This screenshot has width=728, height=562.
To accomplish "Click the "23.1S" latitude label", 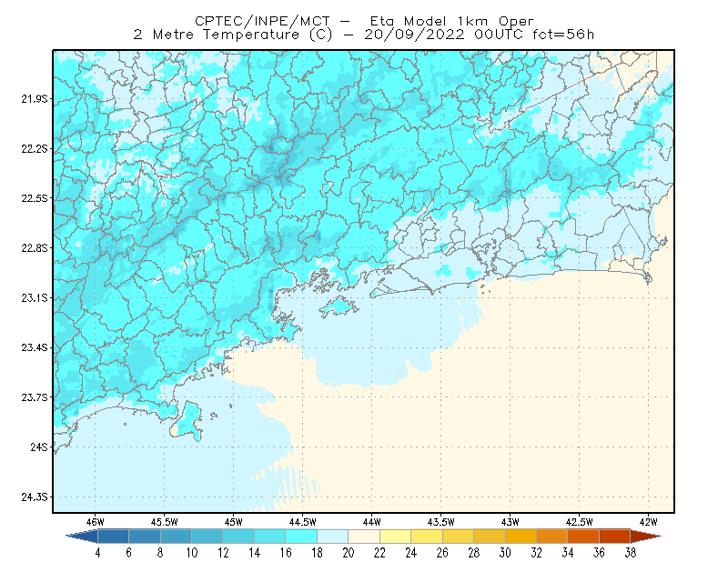I will (35, 297).
